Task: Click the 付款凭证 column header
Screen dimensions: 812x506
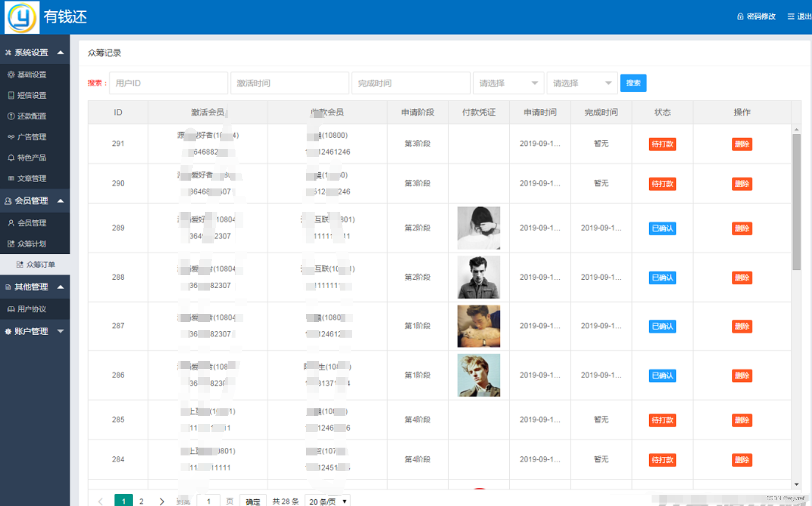Action: (479, 112)
